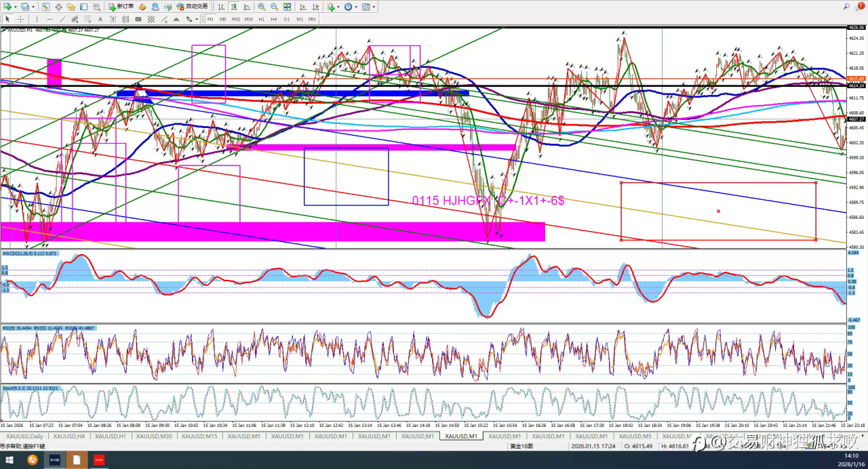Select the vertical line drawing tool

click(37, 19)
